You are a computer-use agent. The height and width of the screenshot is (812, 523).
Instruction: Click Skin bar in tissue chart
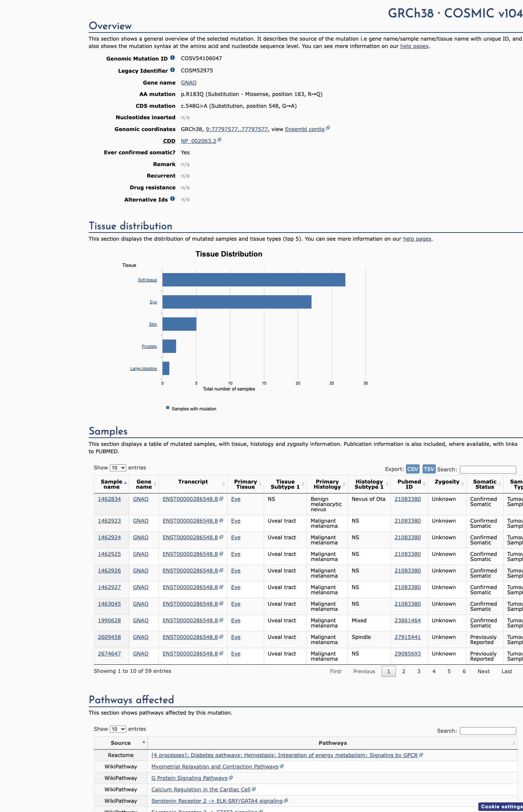click(179, 324)
